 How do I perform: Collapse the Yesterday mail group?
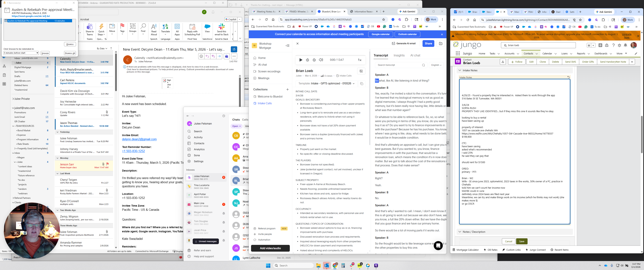[x=57, y=132]
